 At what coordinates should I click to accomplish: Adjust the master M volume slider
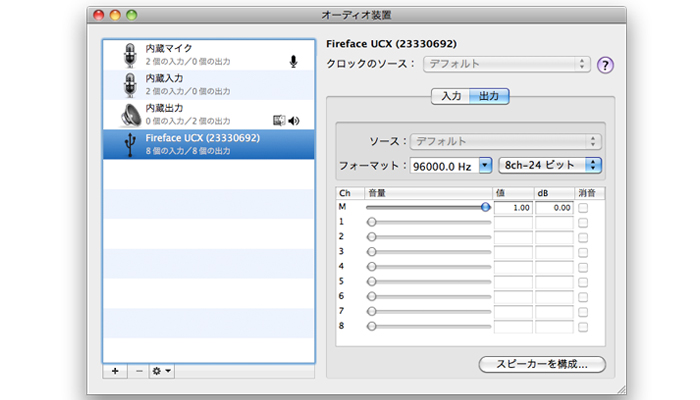click(429, 207)
